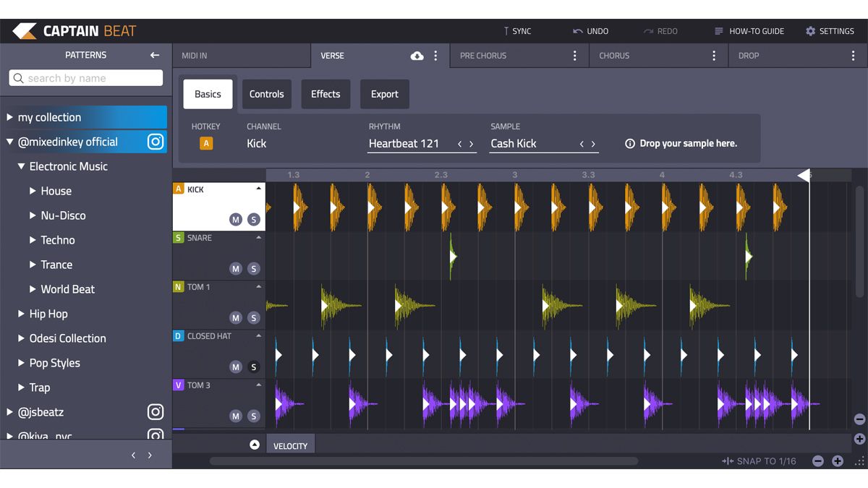868x488 pixels.
Task: Click the search by name field
Action: pyautogui.click(x=86, y=78)
